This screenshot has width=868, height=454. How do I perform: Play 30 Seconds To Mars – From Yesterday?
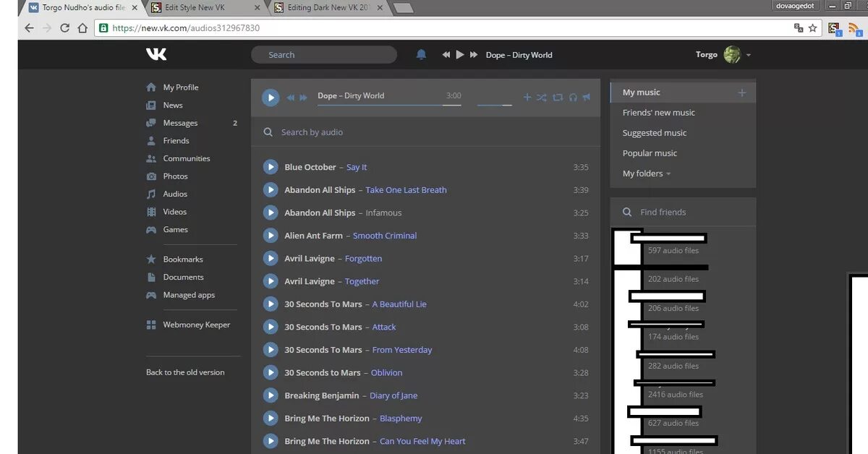click(x=271, y=350)
